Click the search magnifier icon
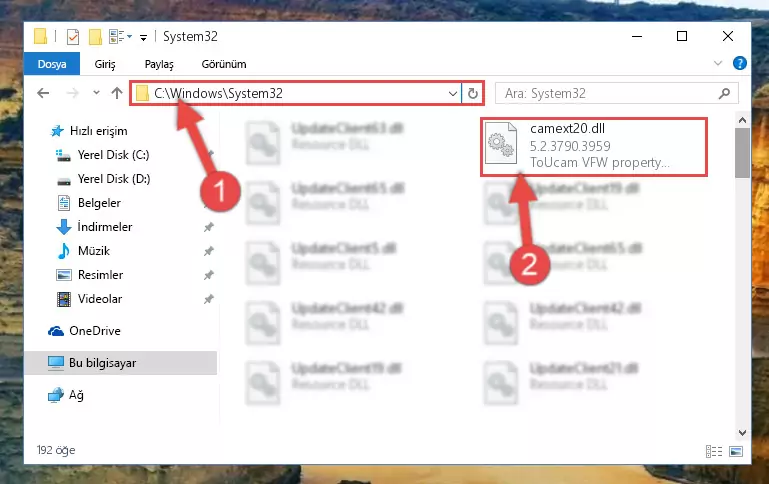The width and height of the screenshot is (769, 484). coord(724,93)
